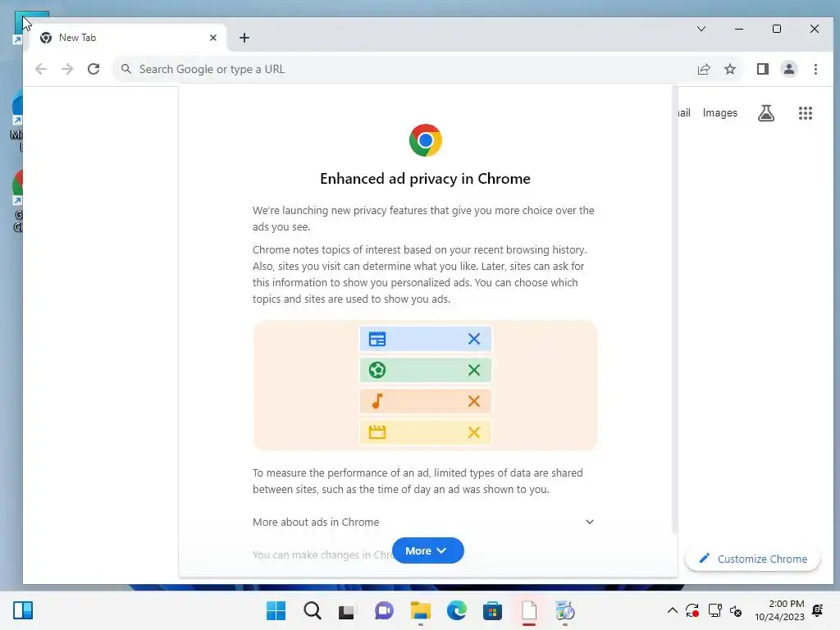Click the browser forward arrow
Screen dimensions: 840x630
(x=67, y=69)
